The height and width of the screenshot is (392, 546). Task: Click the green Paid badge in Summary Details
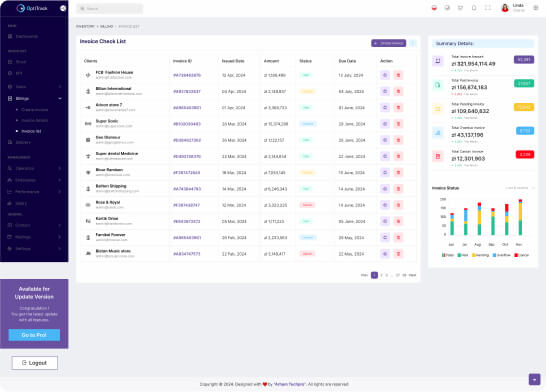pyautogui.click(x=524, y=83)
